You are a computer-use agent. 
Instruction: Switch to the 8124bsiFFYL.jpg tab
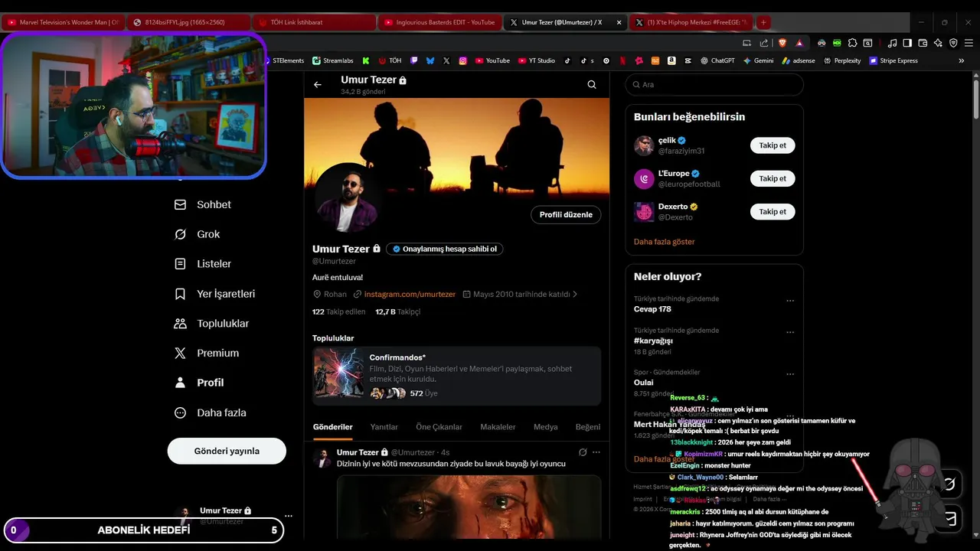(188, 22)
